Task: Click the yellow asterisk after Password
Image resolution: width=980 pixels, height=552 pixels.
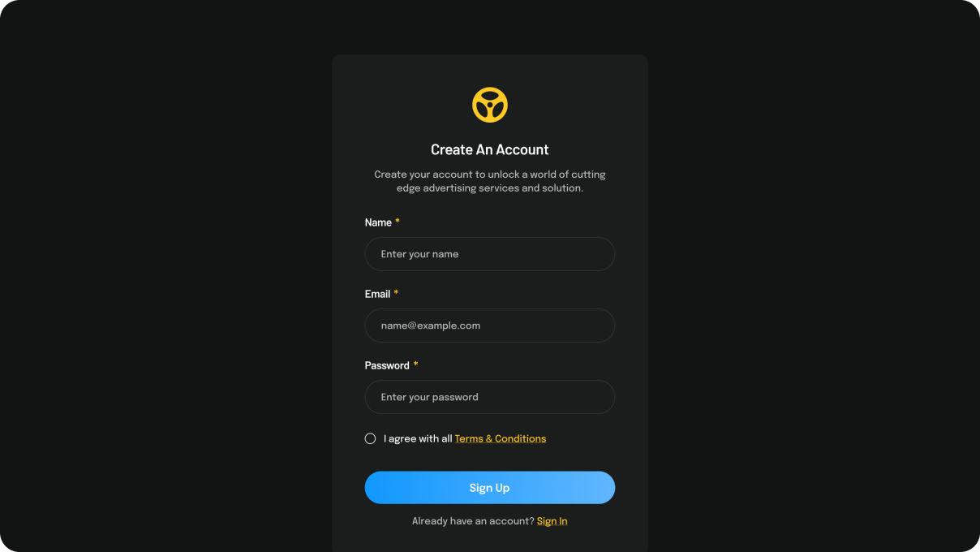Action: tap(415, 364)
